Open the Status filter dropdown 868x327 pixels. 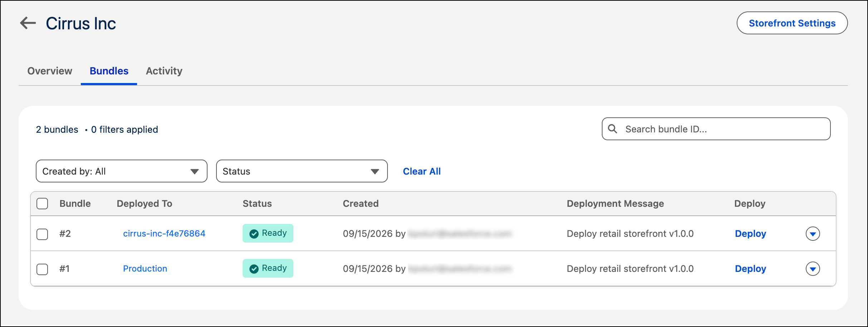point(302,171)
